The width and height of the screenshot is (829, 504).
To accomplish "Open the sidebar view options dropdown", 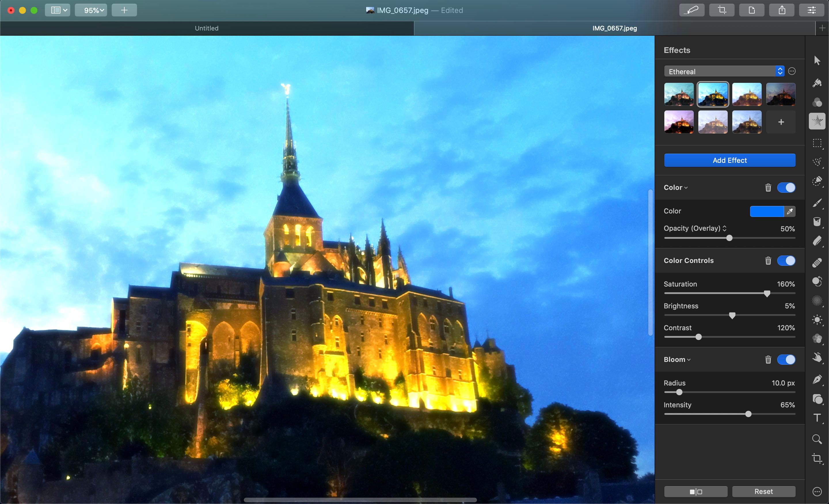I will (x=58, y=10).
